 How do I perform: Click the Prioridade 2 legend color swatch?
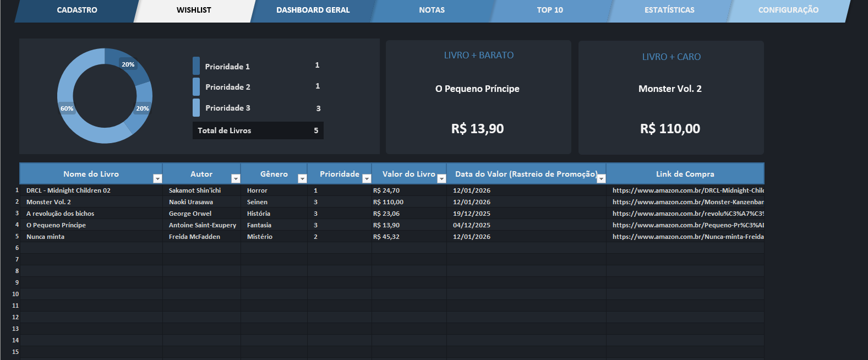196,86
